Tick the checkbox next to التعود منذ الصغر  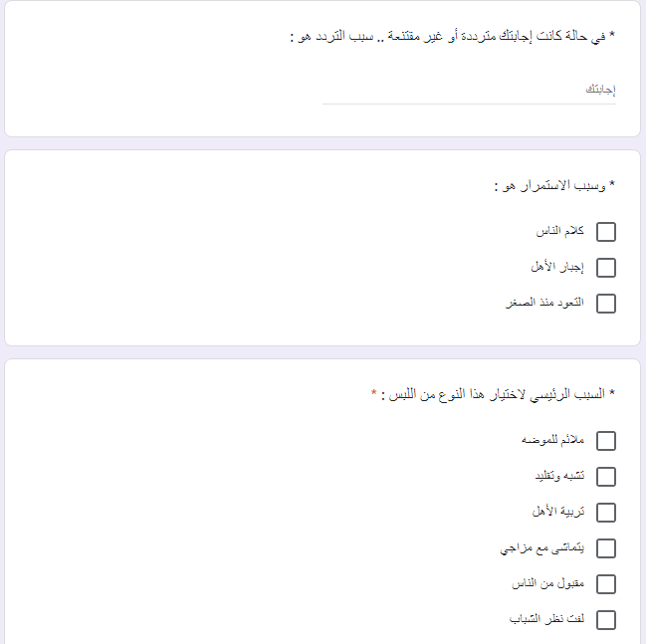click(605, 304)
